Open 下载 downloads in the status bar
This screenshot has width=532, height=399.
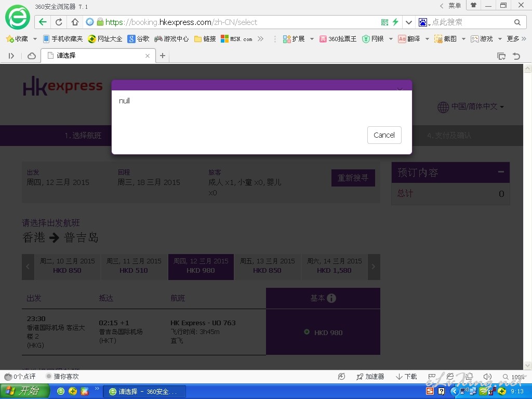406,377
